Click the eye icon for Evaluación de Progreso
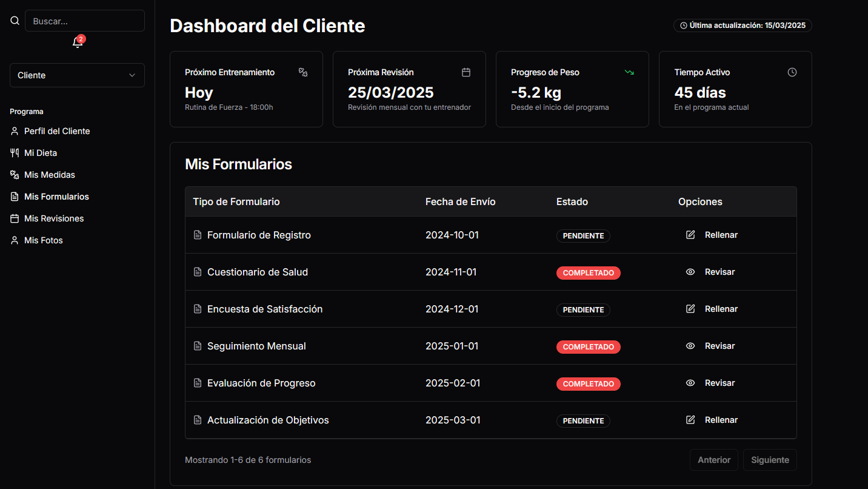The image size is (868, 489). click(690, 383)
